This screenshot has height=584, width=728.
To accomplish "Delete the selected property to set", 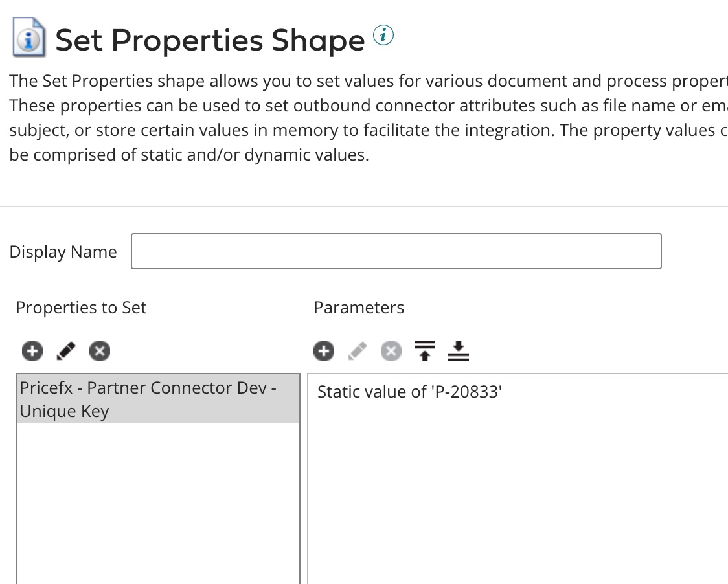I will (x=100, y=351).
